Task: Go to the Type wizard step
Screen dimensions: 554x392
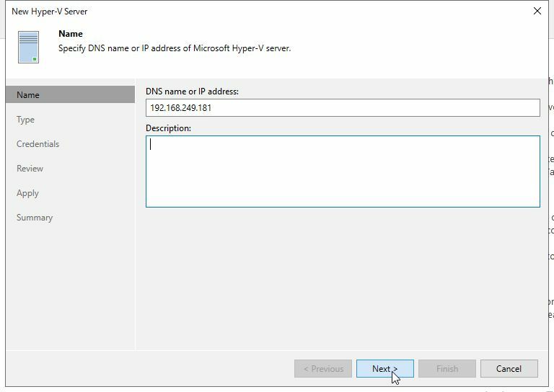Action: pyautogui.click(x=26, y=120)
